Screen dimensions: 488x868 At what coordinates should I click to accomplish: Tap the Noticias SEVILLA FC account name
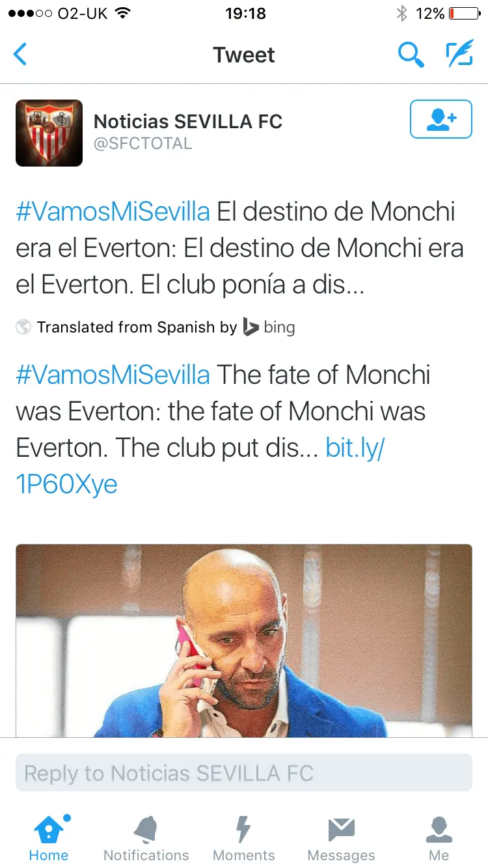(x=188, y=121)
